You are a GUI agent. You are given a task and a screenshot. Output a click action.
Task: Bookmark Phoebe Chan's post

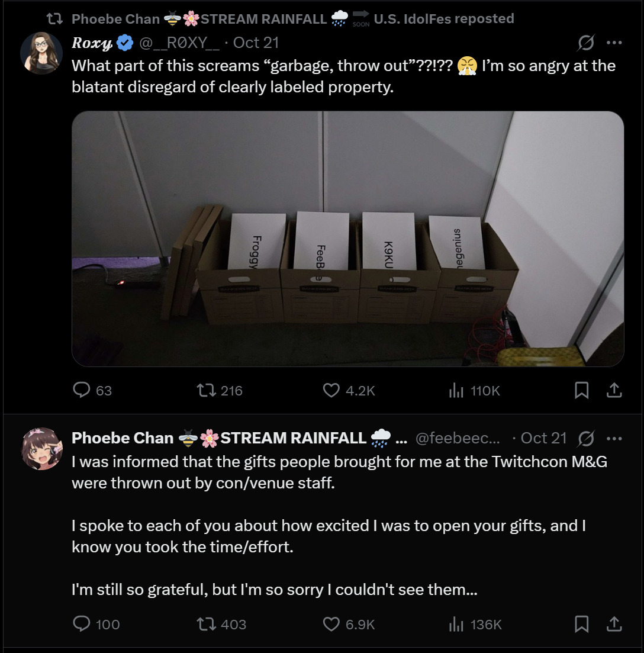tap(582, 623)
